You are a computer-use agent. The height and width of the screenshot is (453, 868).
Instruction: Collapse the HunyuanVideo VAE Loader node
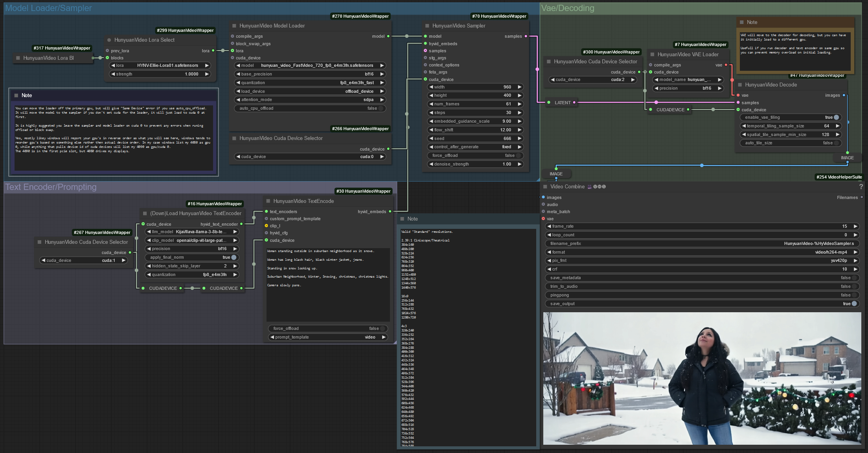[652, 55]
